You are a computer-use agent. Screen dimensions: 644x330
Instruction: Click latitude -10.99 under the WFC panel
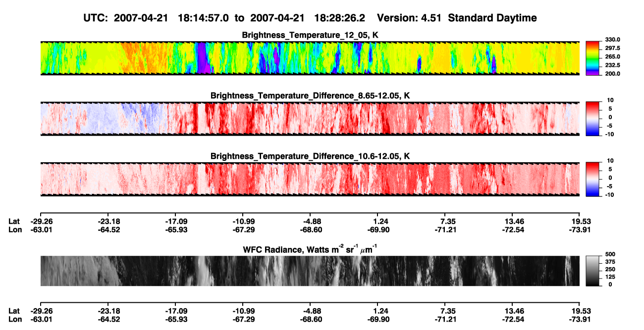click(243, 311)
